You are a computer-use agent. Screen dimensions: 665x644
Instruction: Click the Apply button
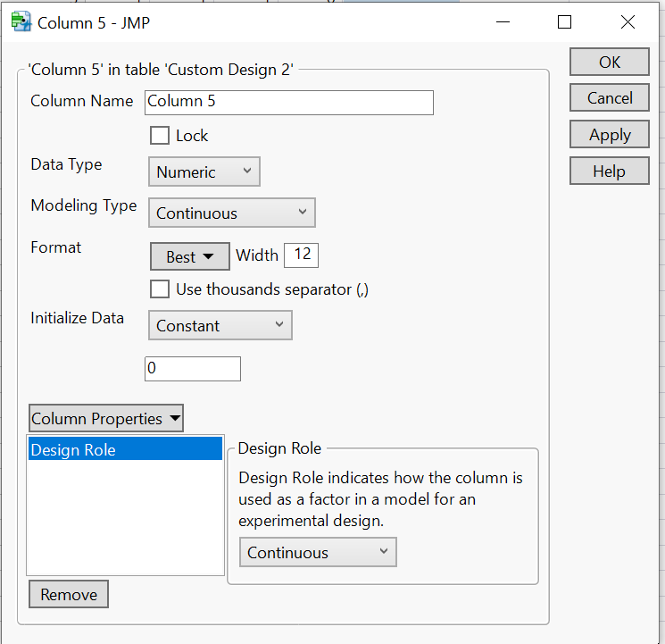click(610, 135)
